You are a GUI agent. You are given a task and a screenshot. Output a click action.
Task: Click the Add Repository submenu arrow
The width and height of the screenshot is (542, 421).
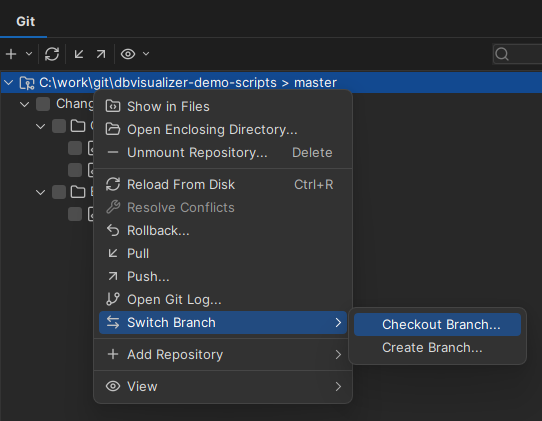click(338, 354)
